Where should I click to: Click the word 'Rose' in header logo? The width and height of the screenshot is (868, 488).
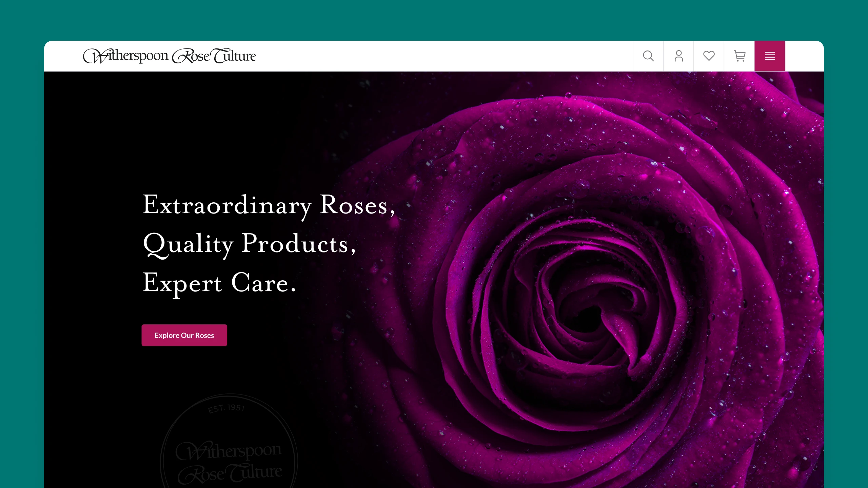(191, 56)
